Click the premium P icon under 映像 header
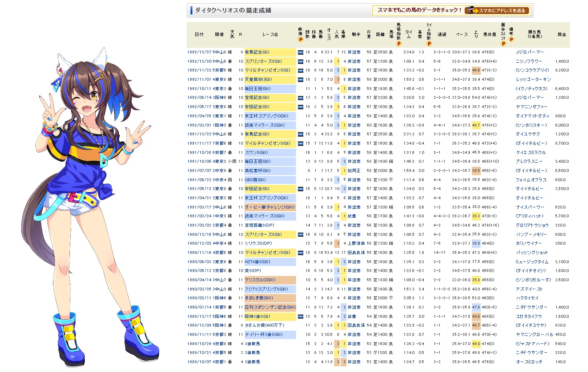Screen dimensions: 588x372 (x=300, y=40)
